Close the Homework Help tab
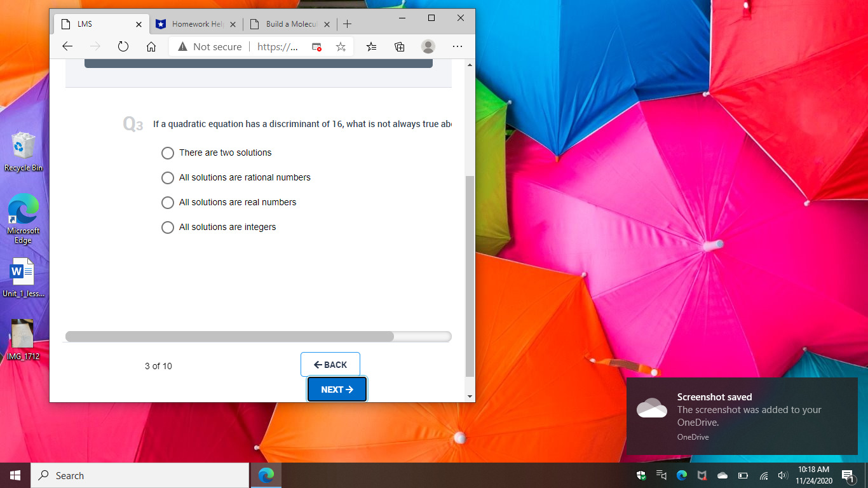868x488 pixels. click(x=233, y=24)
